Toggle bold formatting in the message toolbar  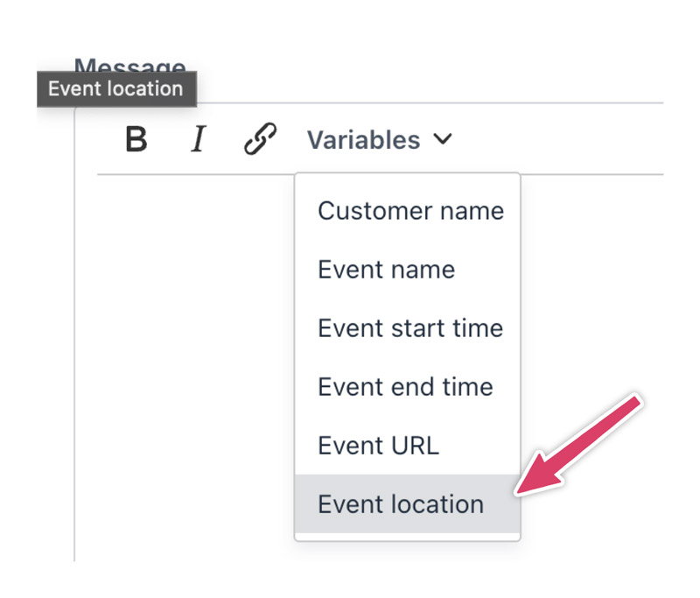(136, 140)
